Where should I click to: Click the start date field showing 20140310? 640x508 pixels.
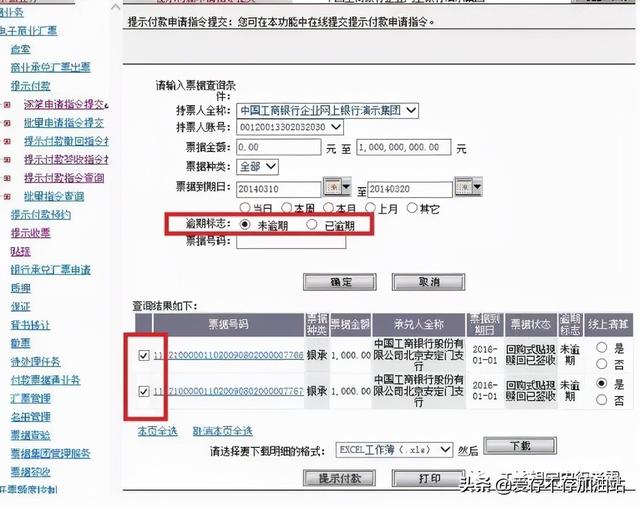point(279,189)
